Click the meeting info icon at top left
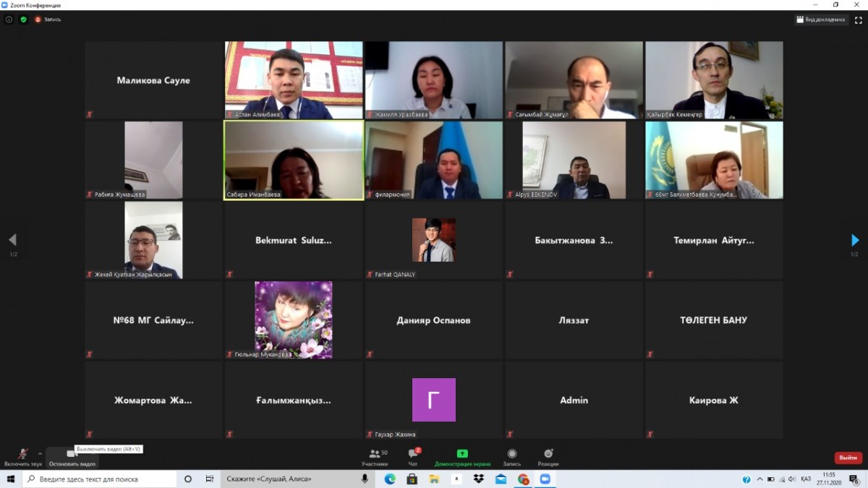The height and width of the screenshot is (488, 868). pos(9,20)
